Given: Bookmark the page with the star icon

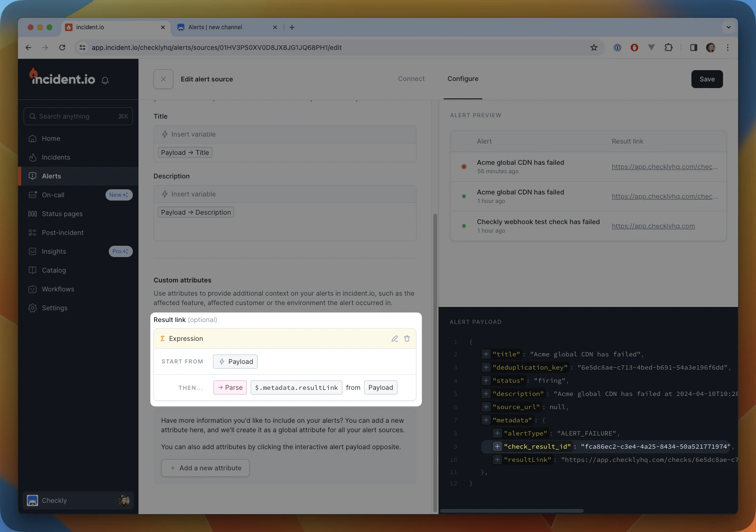Looking at the screenshot, I should [593, 48].
